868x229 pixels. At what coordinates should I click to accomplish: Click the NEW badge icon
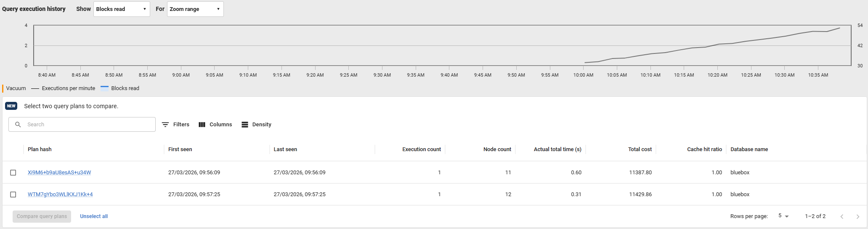(x=11, y=106)
